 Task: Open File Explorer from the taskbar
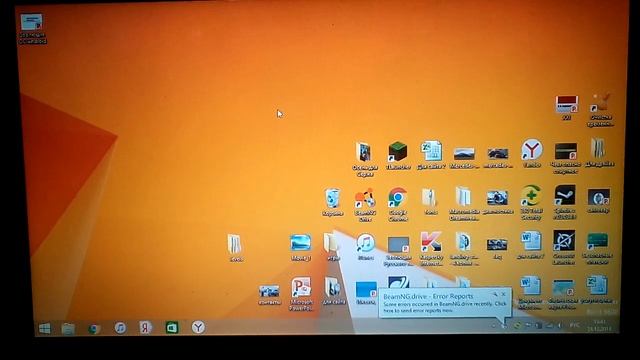coord(68,328)
